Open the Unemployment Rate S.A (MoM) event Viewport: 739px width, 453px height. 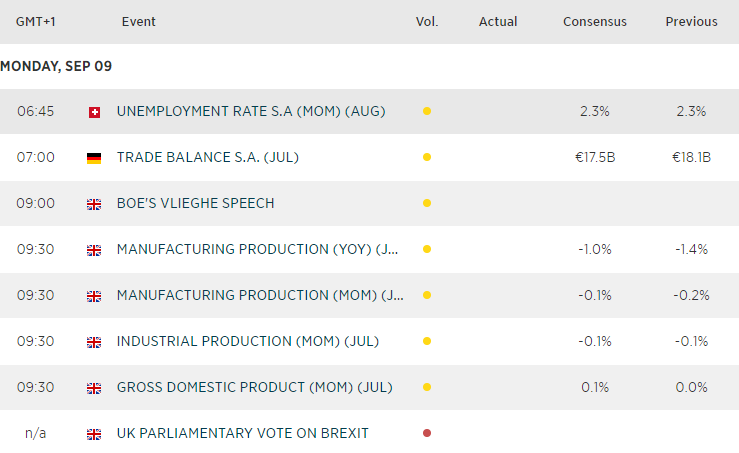click(x=250, y=112)
